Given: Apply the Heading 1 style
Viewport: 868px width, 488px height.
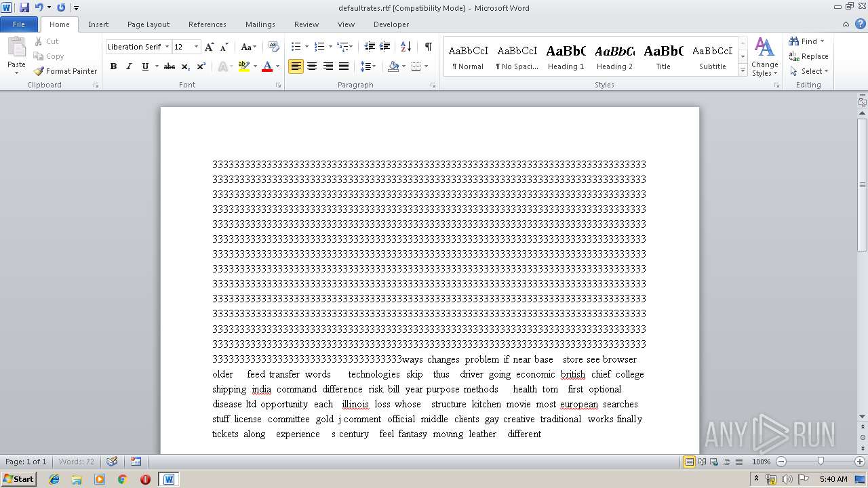Looking at the screenshot, I should (x=566, y=57).
